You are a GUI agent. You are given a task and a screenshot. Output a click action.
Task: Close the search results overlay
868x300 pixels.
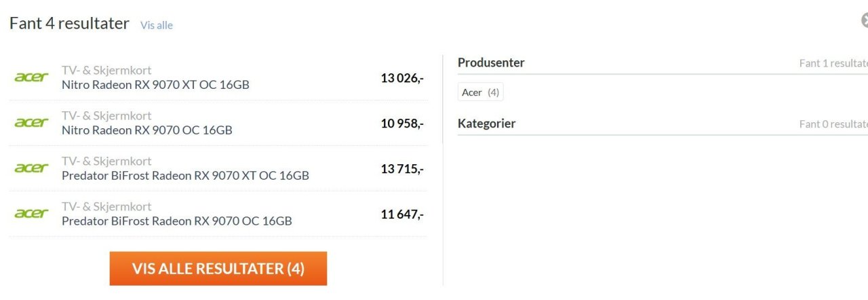tap(865, 21)
